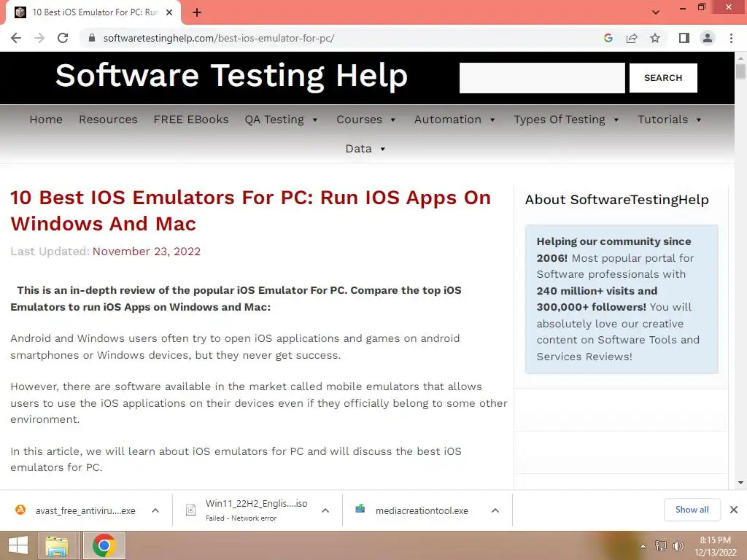Viewport: 747px width, 560px height.
Task: Bookmark this tab with star icon
Action: click(655, 38)
